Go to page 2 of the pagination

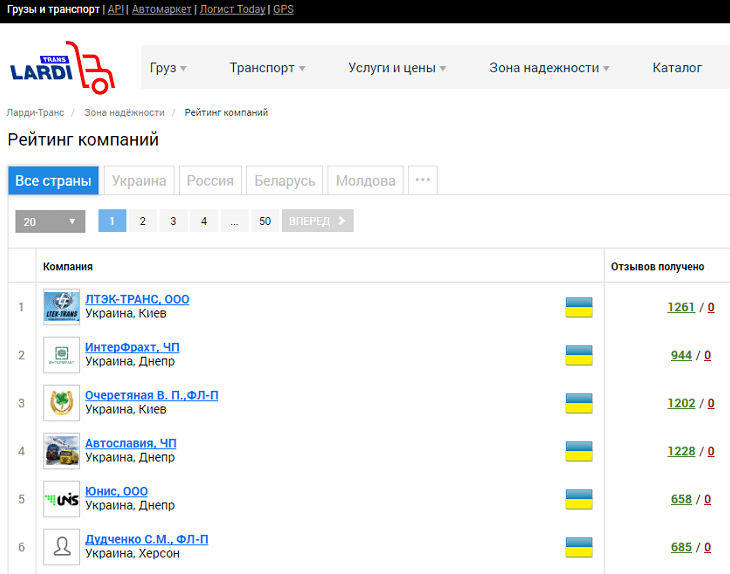click(x=142, y=221)
